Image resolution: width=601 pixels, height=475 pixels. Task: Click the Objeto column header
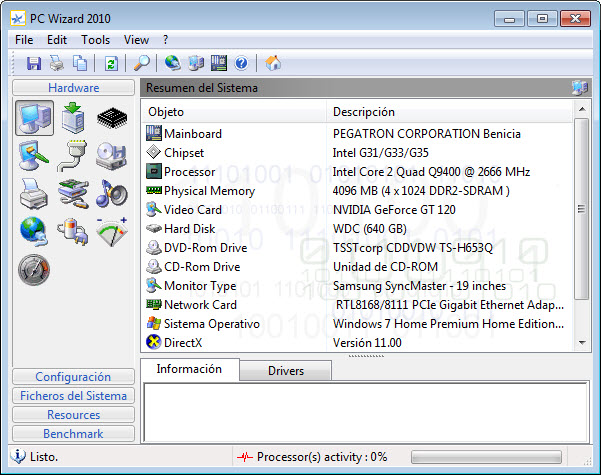coord(234,112)
